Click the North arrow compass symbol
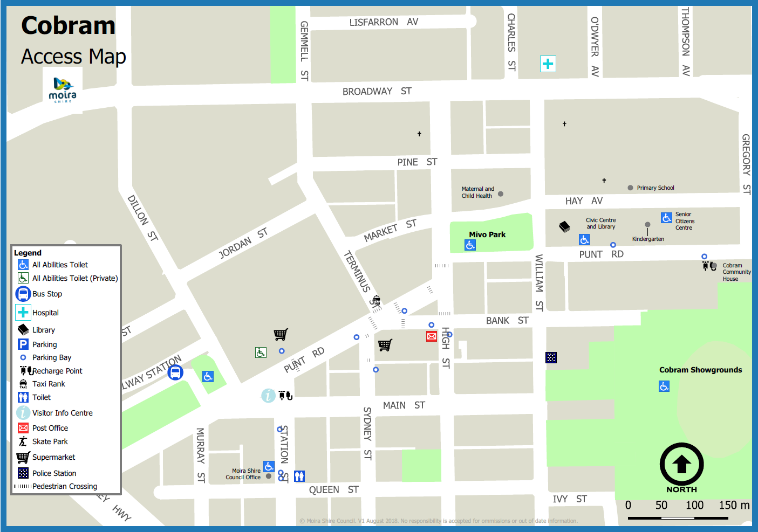Screen dimensions: 758x532 [x=681, y=465]
